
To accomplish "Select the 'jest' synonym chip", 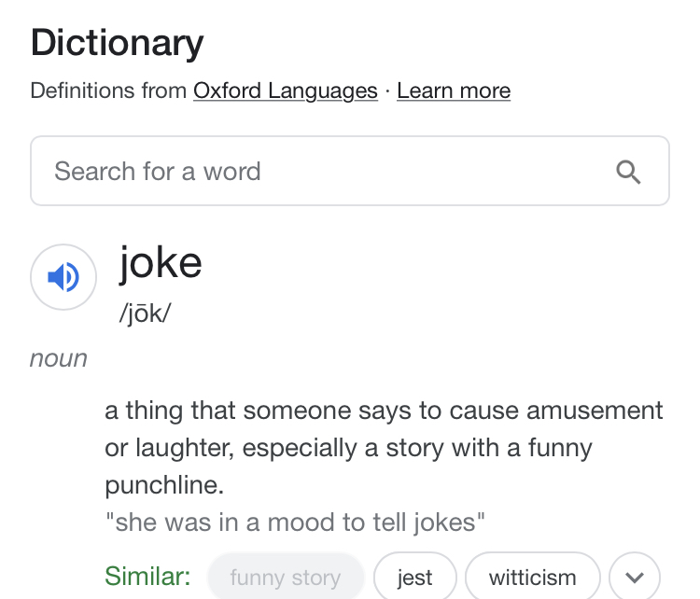I will (x=414, y=578).
